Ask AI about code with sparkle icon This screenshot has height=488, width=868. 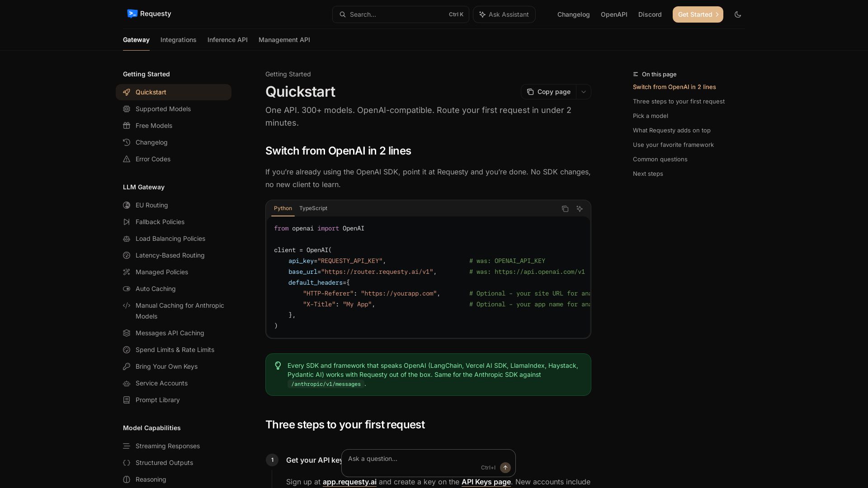click(x=580, y=209)
